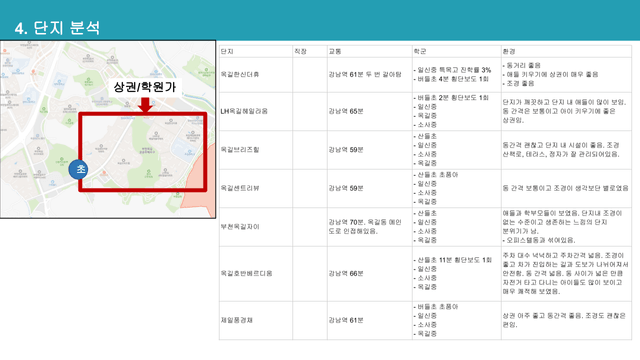640x360 pixels.
Task: Click the '상권/학원가' label on the map
Action: 144,87
